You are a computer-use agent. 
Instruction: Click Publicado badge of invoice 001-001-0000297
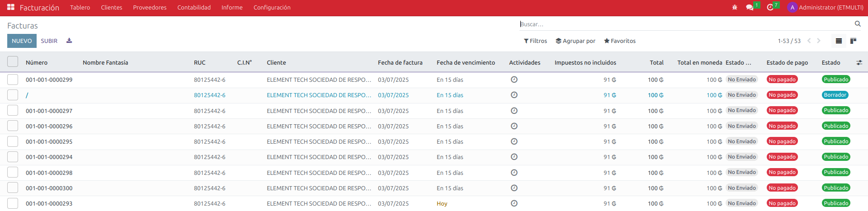pos(836,110)
